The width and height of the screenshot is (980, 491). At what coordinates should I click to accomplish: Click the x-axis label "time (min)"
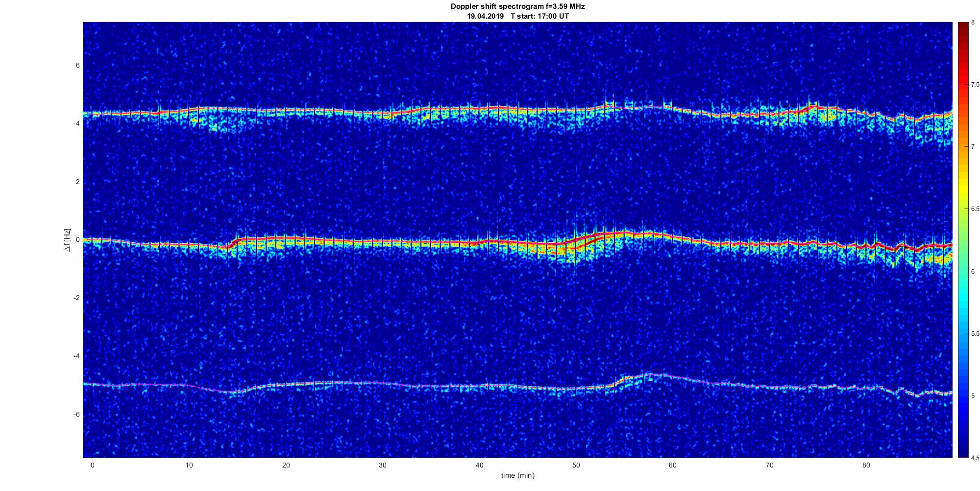coord(517,475)
